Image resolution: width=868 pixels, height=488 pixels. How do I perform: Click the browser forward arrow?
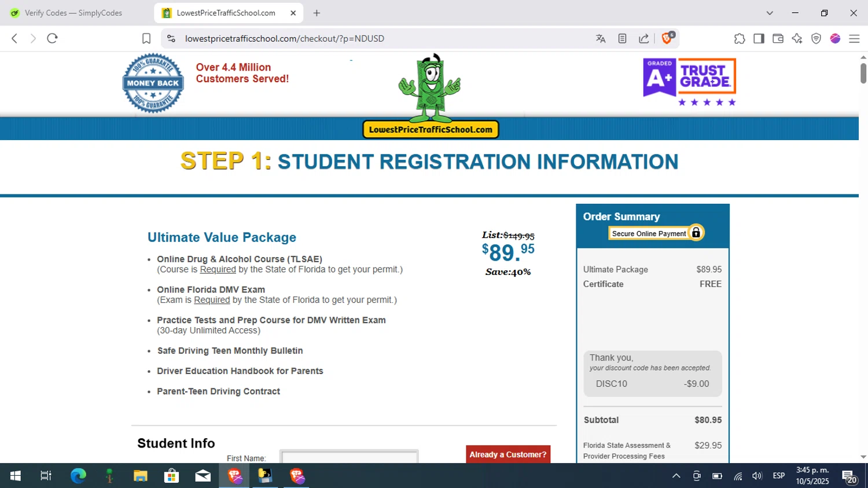point(33,38)
